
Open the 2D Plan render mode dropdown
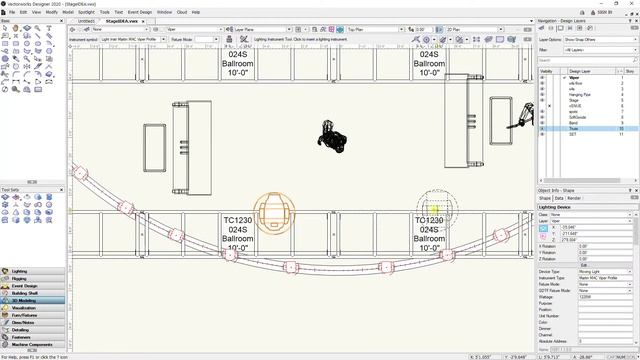pos(474,29)
